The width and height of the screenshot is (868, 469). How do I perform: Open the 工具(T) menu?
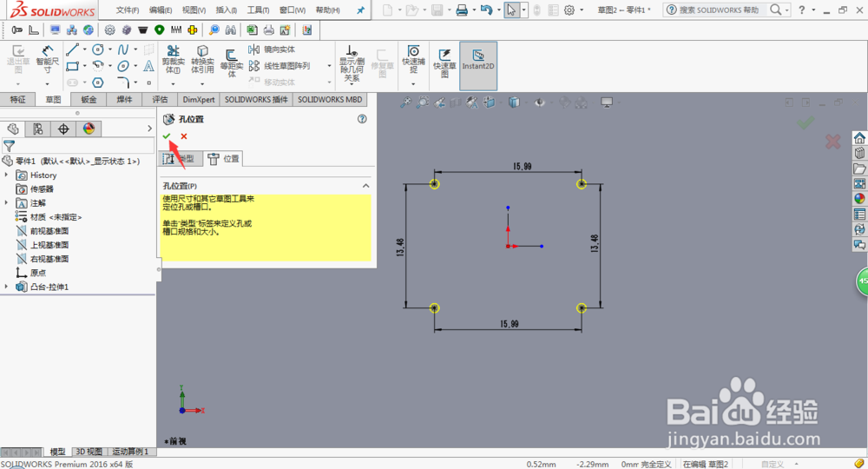pyautogui.click(x=258, y=10)
